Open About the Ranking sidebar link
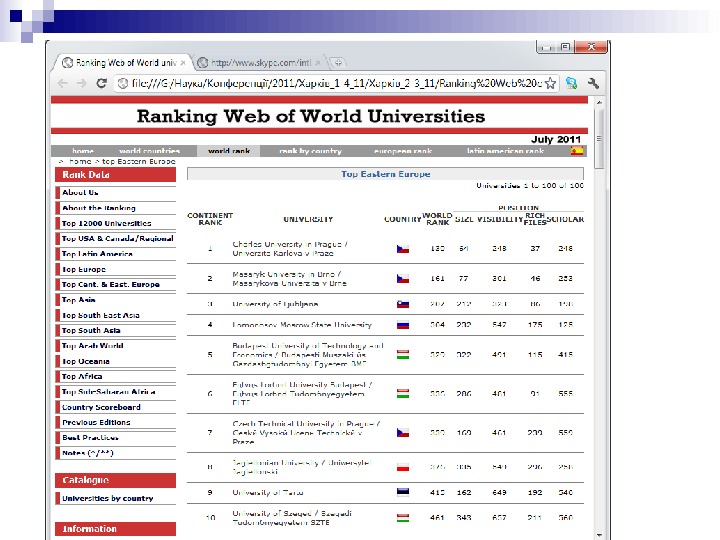 point(99,208)
